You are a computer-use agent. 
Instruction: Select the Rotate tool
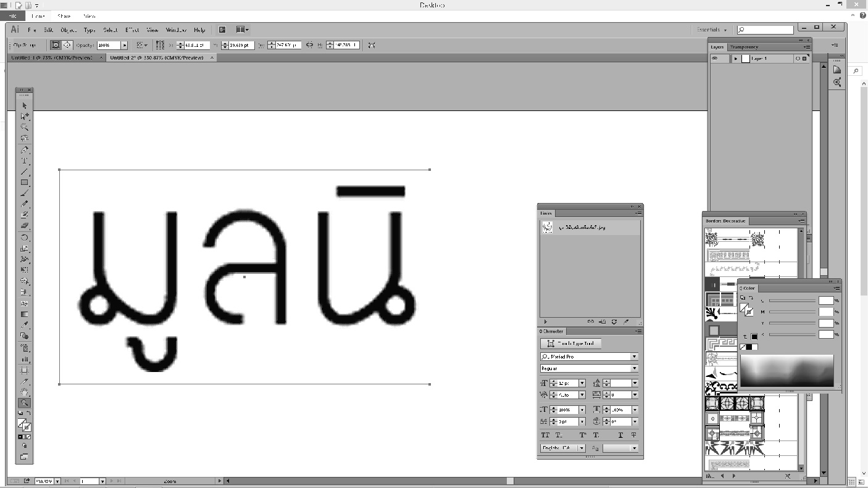point(25,237)
